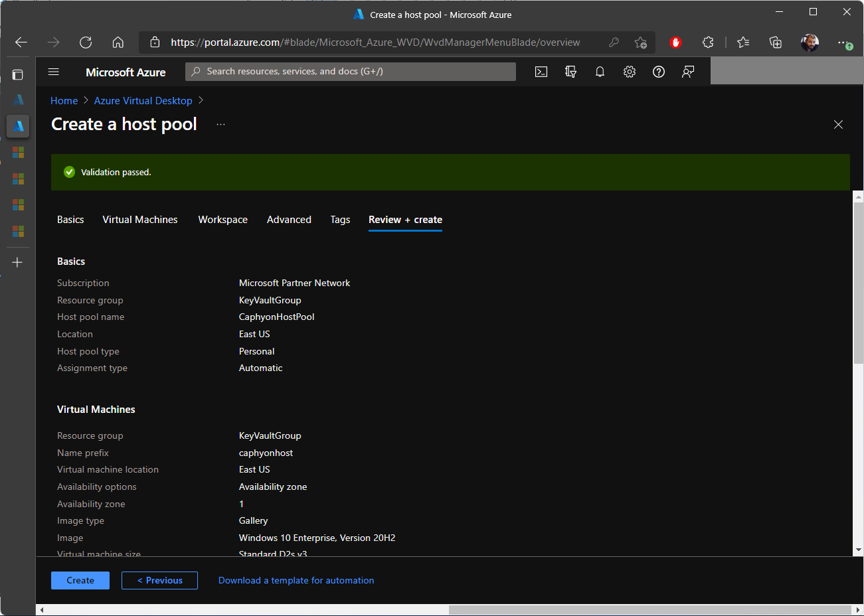Open Azure Help question mark icon
Viewport: 864px width, 616px height.
[x=659, y=72]
